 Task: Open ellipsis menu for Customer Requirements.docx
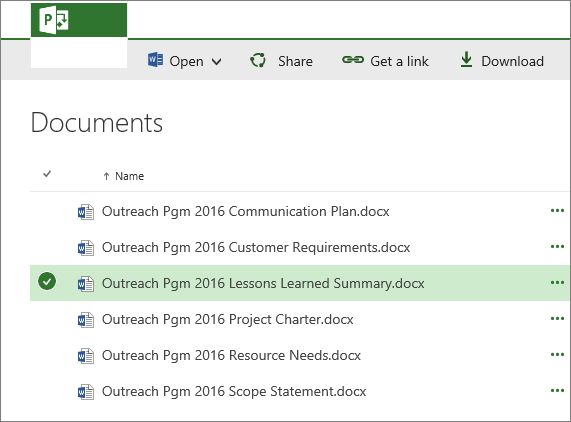[x=557, y=247]
